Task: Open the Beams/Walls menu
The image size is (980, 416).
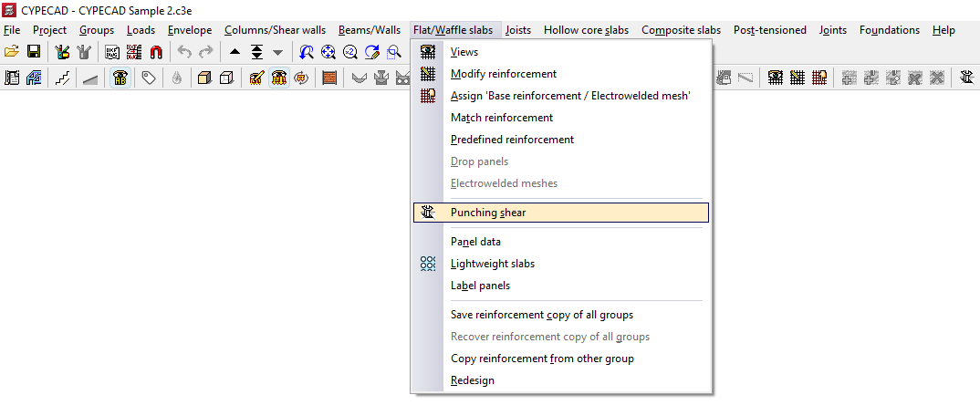Action: (x=370, y=30)
